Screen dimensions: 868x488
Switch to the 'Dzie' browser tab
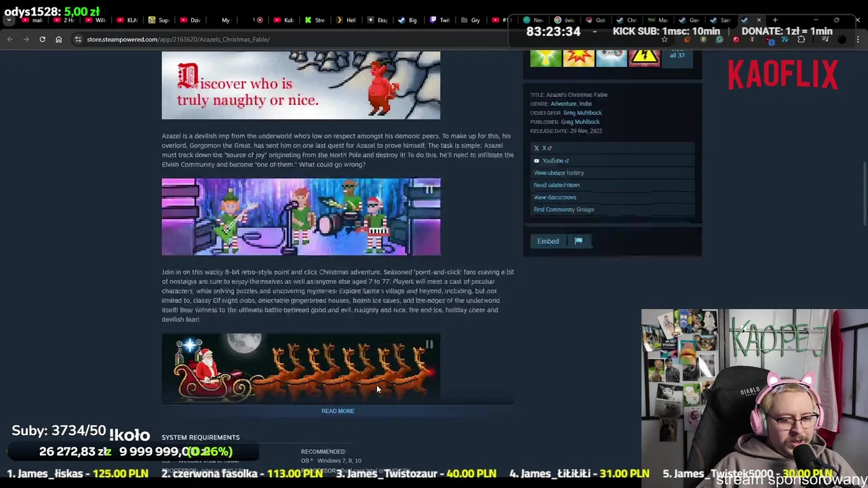point(191,20)
